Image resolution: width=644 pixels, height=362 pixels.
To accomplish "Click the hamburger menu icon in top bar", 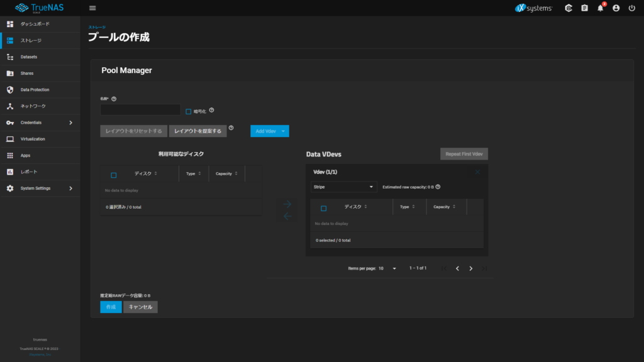I will pos(92,8).
